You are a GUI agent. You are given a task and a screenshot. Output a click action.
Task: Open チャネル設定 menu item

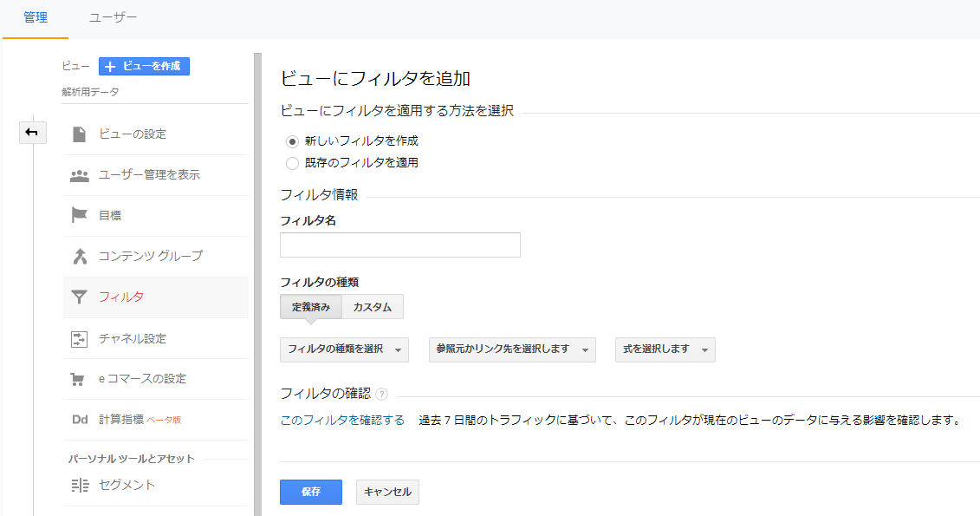tap(156, 338)
